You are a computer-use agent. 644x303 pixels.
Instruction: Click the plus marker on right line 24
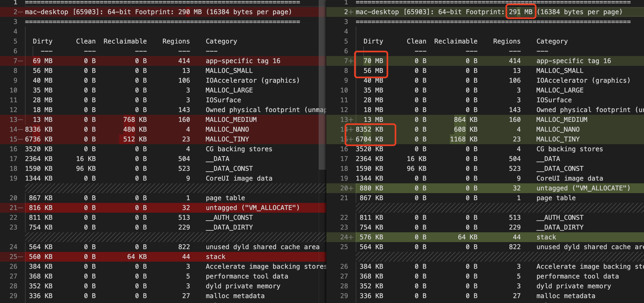351,237
